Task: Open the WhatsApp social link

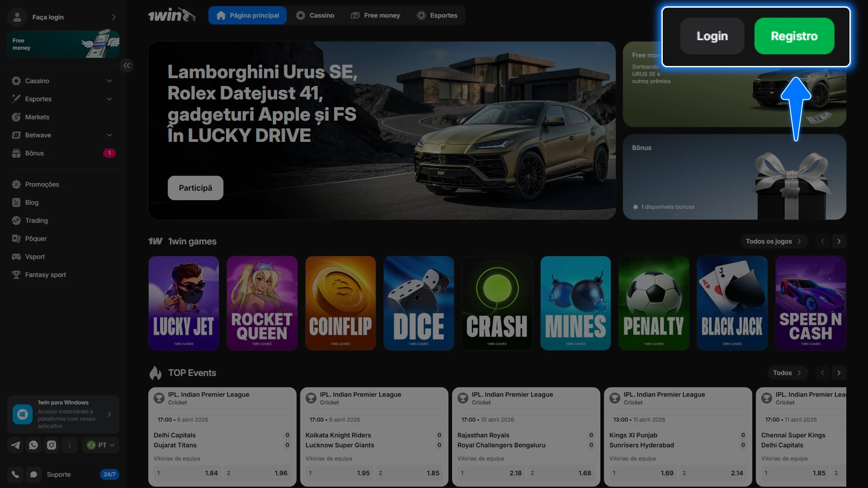Action: click(33, 445)
